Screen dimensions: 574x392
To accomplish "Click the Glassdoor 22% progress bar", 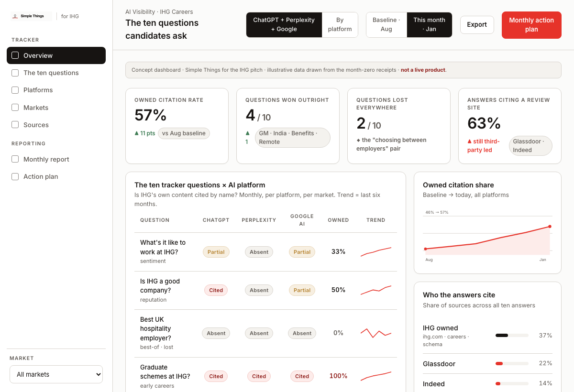I will click(512, 363).
